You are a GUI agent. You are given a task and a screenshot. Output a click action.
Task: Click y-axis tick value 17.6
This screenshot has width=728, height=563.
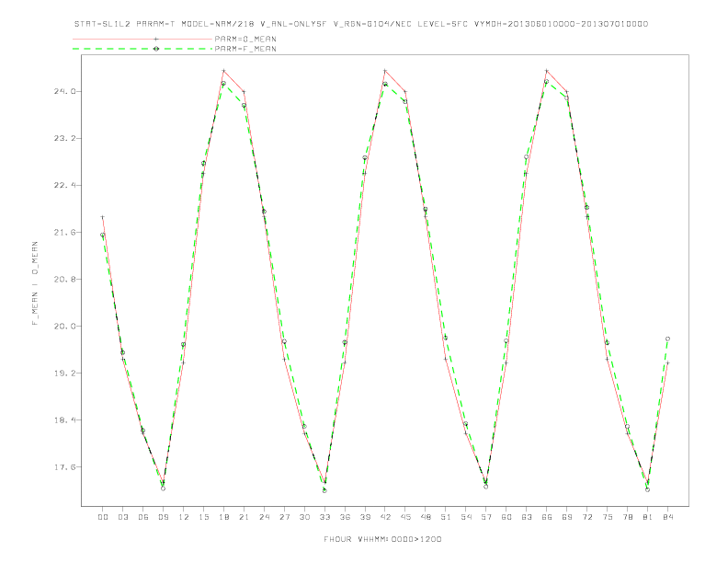[x=64, y=466]
